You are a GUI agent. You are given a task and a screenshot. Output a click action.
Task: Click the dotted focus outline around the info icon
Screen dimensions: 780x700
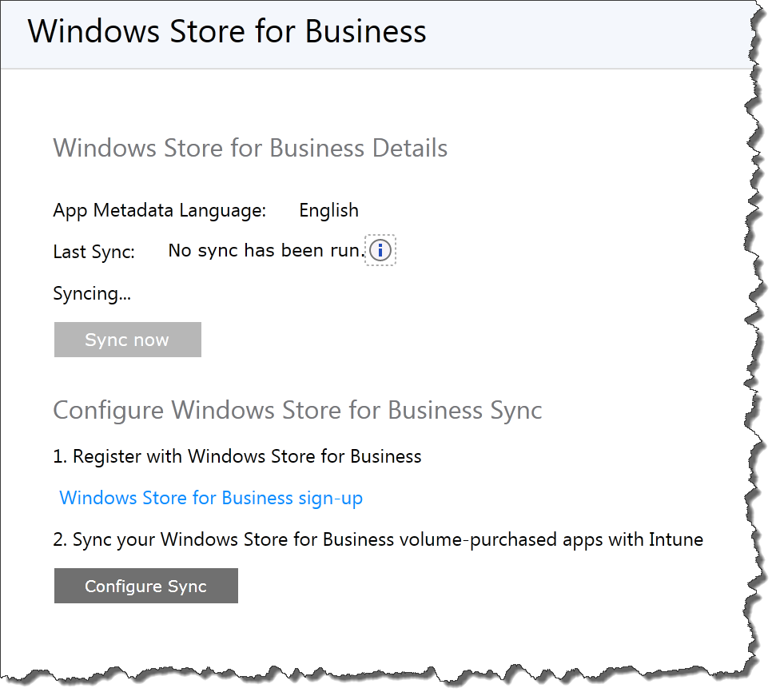tap(380, 250)
